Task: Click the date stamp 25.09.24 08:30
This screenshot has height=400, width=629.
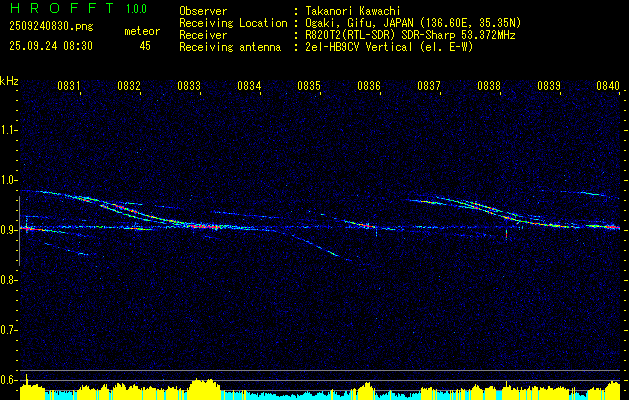Action: pyautogui.click(x=51, y=46)
